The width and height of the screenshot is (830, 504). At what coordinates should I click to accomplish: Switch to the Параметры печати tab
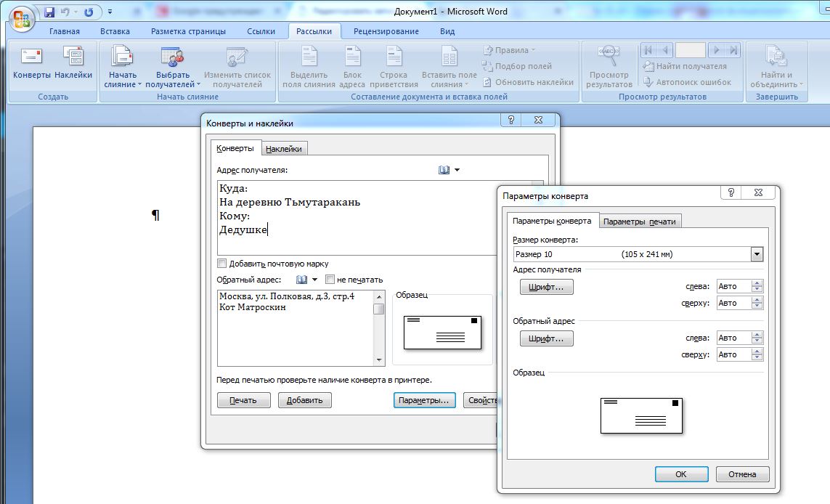pyautogui.click(x=639, y=221)
